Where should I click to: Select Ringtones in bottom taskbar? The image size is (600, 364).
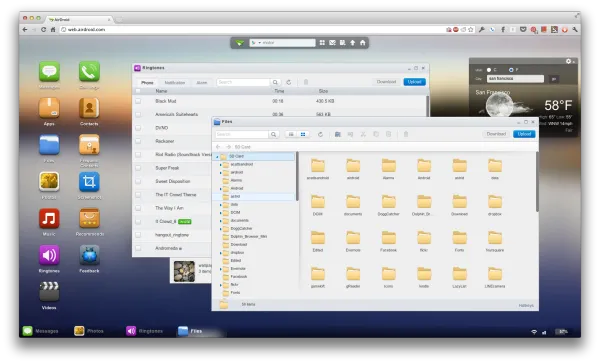tap(145, 331)
